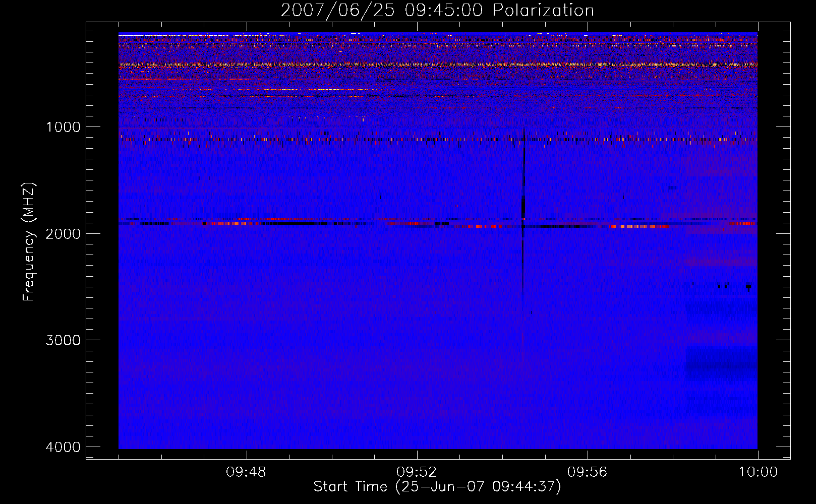Click the 09:48 time tick label
The image size is (816, 504).
[x=246, y=472]
